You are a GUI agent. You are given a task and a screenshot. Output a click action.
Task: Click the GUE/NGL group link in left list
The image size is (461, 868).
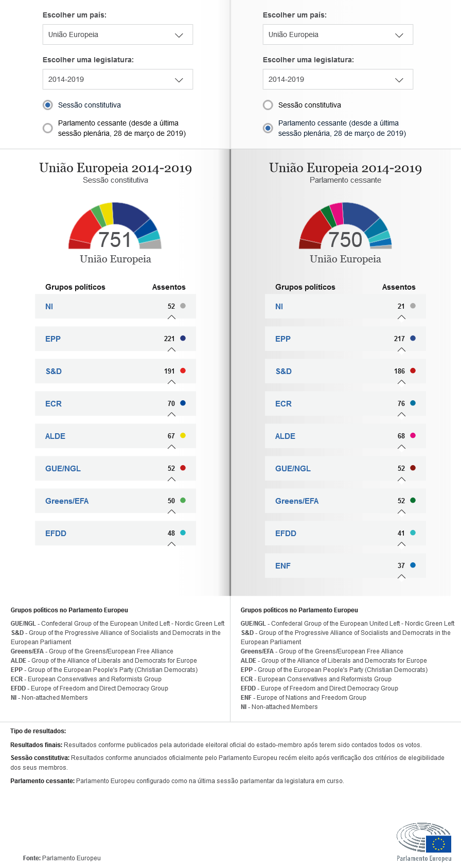[63, 469]
